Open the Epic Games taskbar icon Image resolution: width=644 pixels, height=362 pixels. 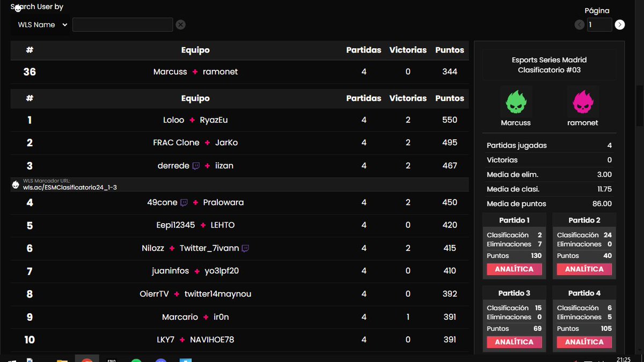pos(112,360)
